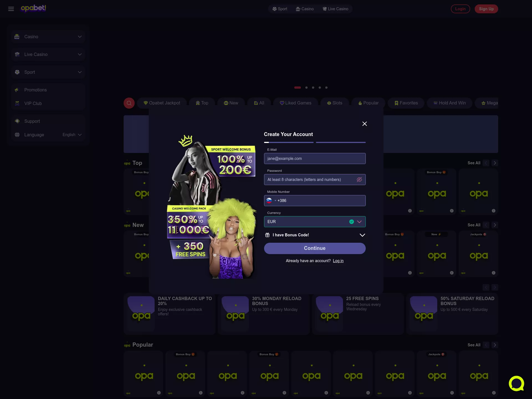
Task: Click the Password input field
Action: click(315, 180)
